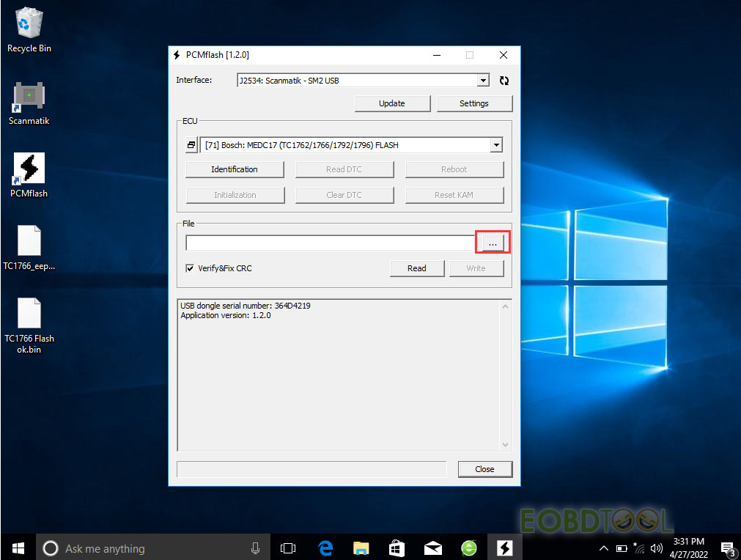This screenshot has width=741, height=560.
Task: Browse for a file with the ... button
Action: click(x=493, y=243)
